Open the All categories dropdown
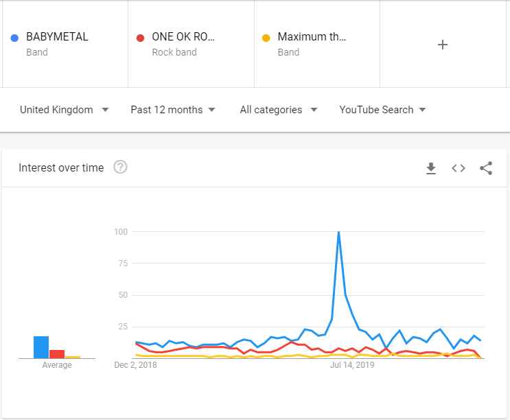510x420 pixels. pyautogui.click(x=279, y=110)
